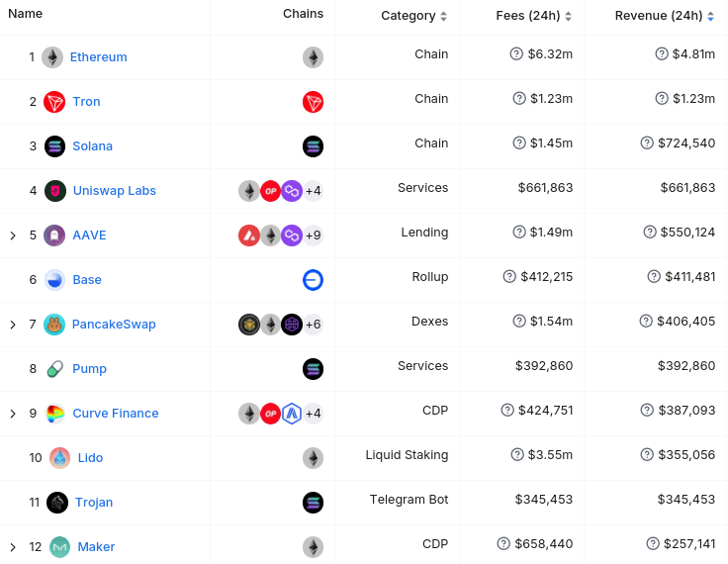Click the Optimism chain icon in Uniswap Labs row
Screen dimensions: 728x564
tap(271, 191)
